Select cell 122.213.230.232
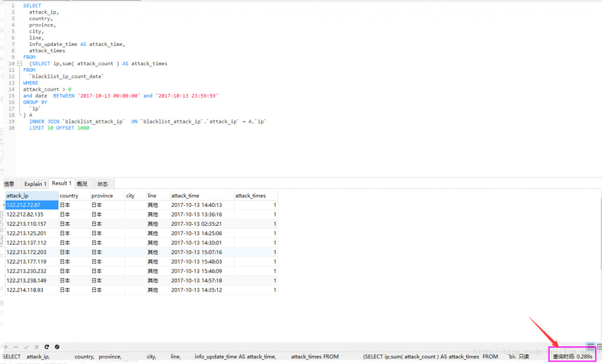 pyautogui.click(x=32, y=271)
